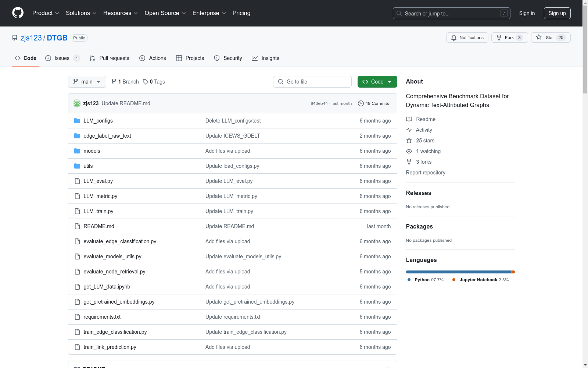The width and height of the screenshot is (588, 368).
Task: Click the folder icon for utils
Action: (x=77, y=166)
